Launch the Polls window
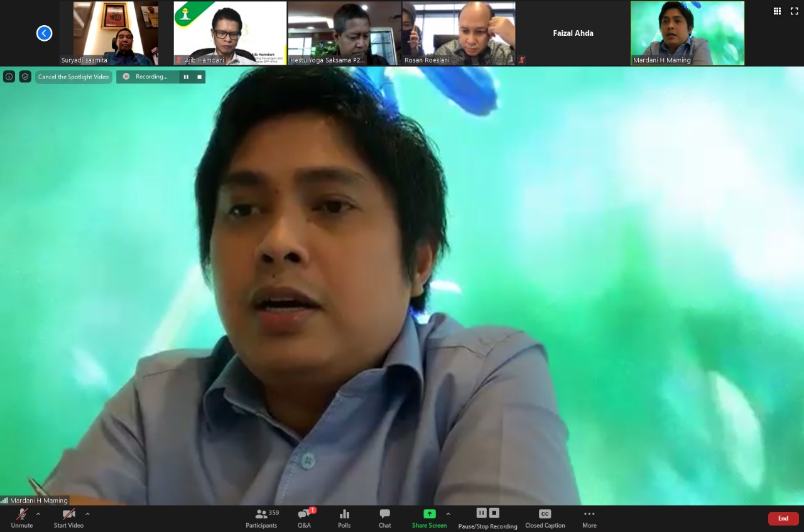Image resolution: width=804 pixels, height=532 pixels. coord(344,518)
